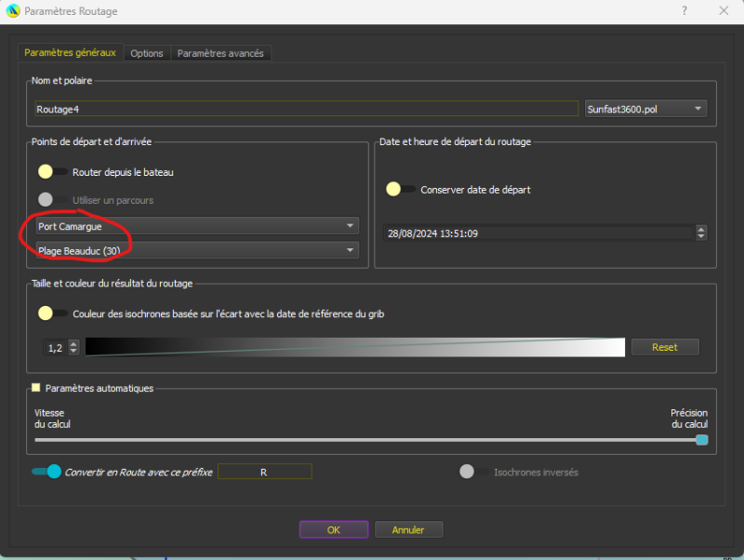Click the Routage4 name input field
The height and width of the screenshot is (560, 744).
pyautogui.click(x=307, y=109)
